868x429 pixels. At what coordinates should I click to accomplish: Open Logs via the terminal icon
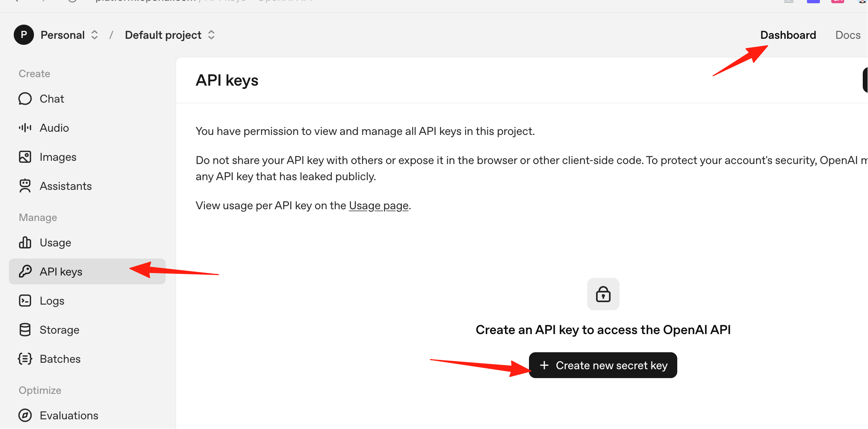25,301
